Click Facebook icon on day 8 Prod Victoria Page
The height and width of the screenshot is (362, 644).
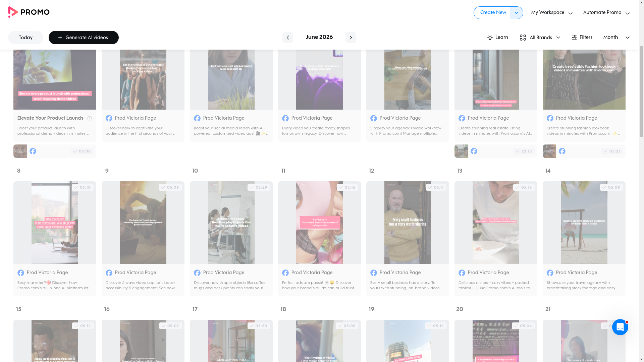point(21,273)
